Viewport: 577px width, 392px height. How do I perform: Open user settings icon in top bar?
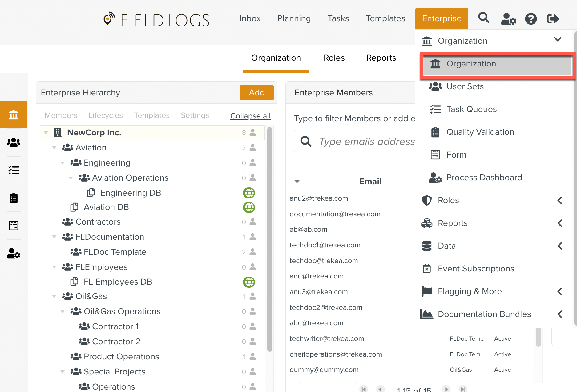pyautogui.click(x=508, y=19)
